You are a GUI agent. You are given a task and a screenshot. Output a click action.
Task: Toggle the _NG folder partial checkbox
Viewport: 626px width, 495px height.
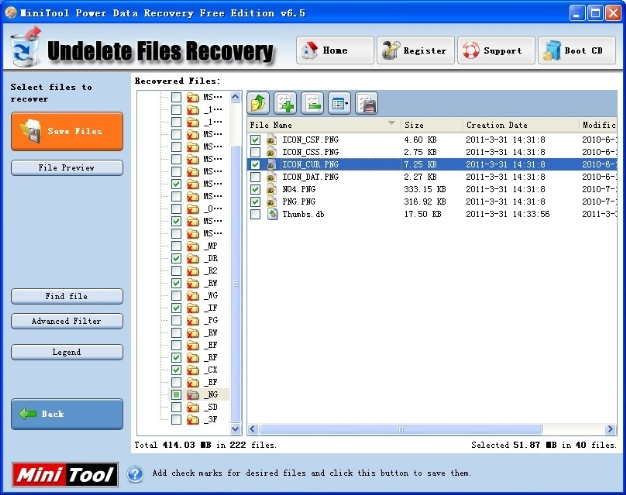(176, 395)
